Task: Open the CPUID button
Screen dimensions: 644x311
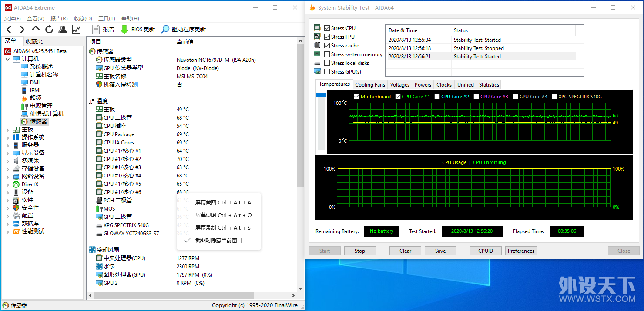Action: pyautogui.click(x=486, y=251)
